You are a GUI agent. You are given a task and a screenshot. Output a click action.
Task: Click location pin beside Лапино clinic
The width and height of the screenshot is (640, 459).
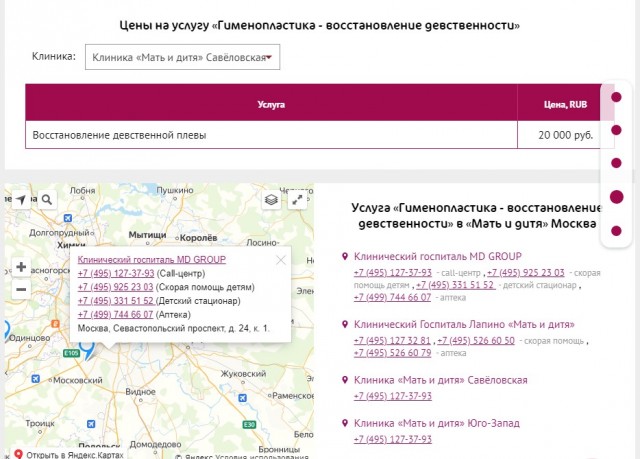pyautogui.click(x=345, y=324)
